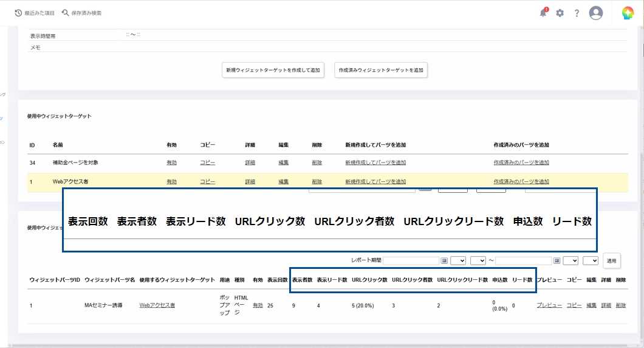Open saved searches (保存済み検索)
The height and width of the screenshot is (348, 644).
tap(81, 13)
